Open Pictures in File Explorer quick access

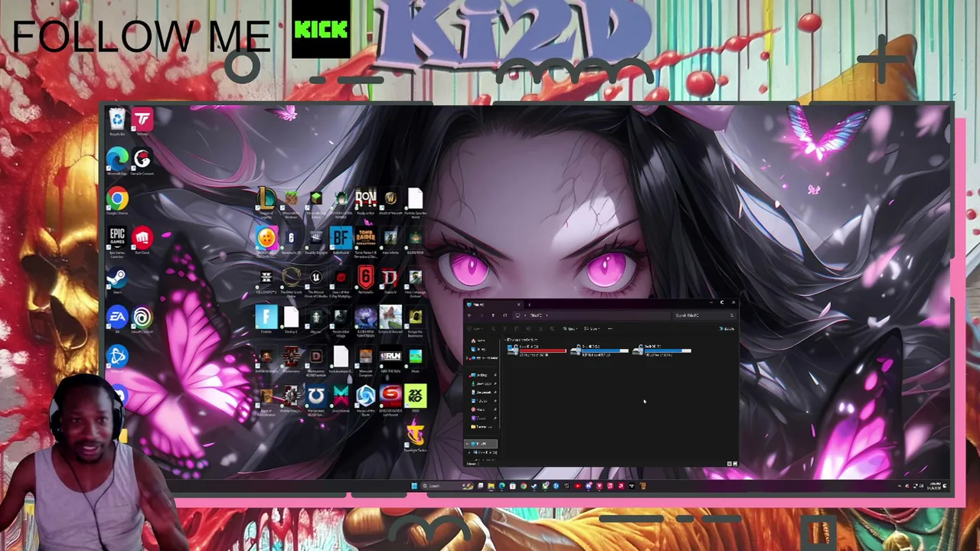(482, 400)
